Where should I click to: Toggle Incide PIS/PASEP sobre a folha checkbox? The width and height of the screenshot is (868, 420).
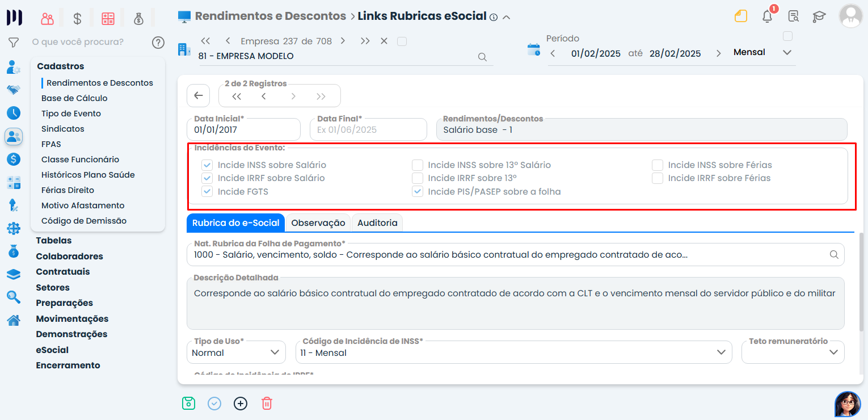[418, 192]
